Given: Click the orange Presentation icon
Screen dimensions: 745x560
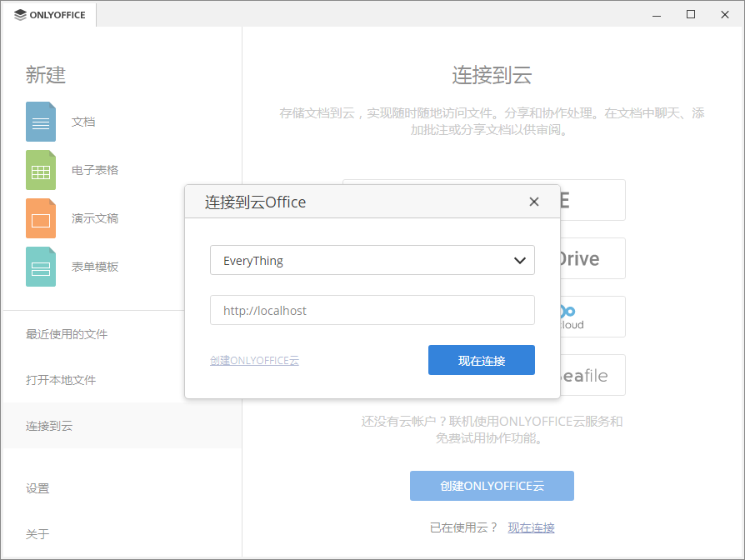Looking at the screenshot, I should coord(41,218).
